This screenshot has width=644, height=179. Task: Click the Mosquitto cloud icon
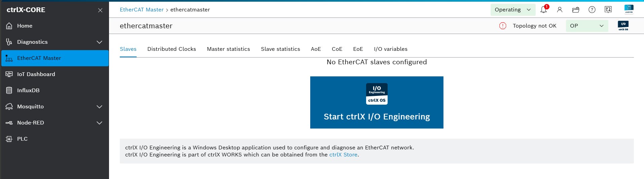tap(9, 107)
